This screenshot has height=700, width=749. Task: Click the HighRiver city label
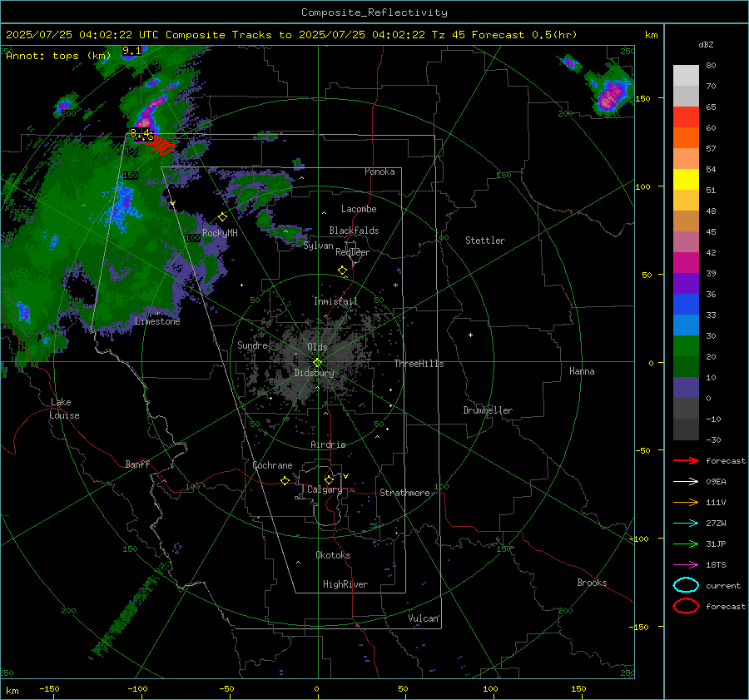click(345, 584)
